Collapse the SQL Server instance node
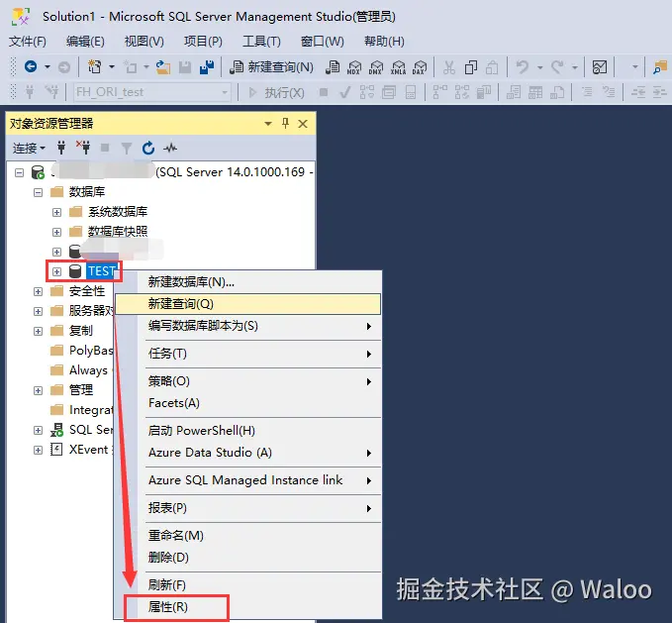This screenshot has height=623, width=672. click(x=19, y=172)
